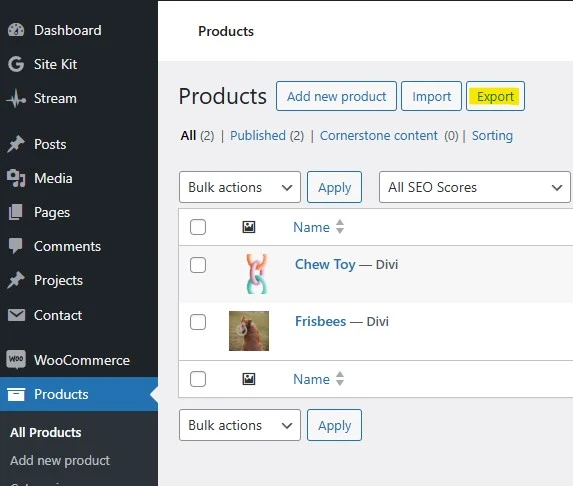
Task: Click the Stream pulse icon
Action: (x=16, y=98)
